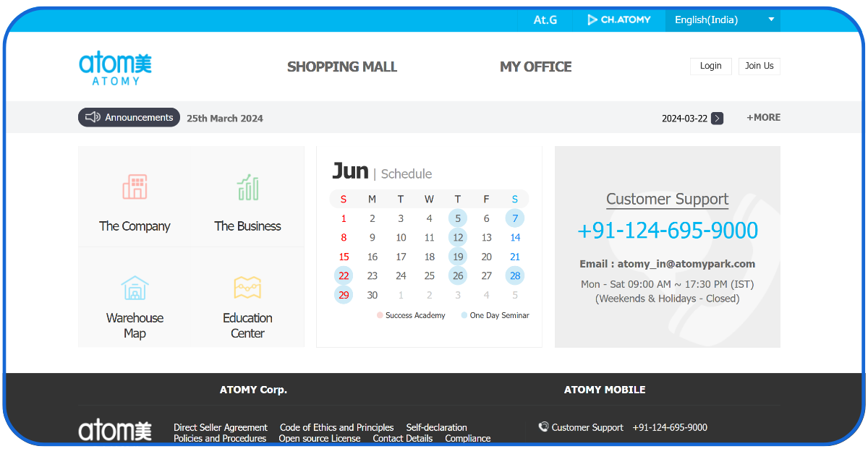
Task: Select June 26 on the calendar
Action: pos(458,275)
